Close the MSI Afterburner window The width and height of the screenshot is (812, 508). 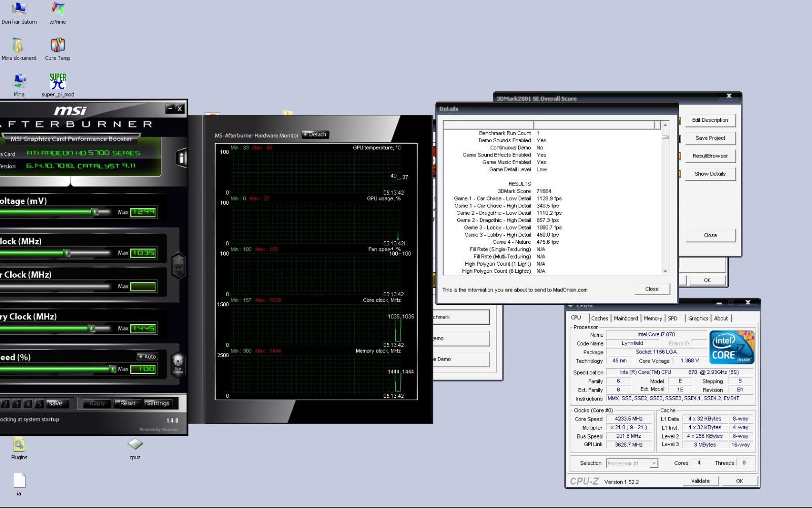point(179,108)
